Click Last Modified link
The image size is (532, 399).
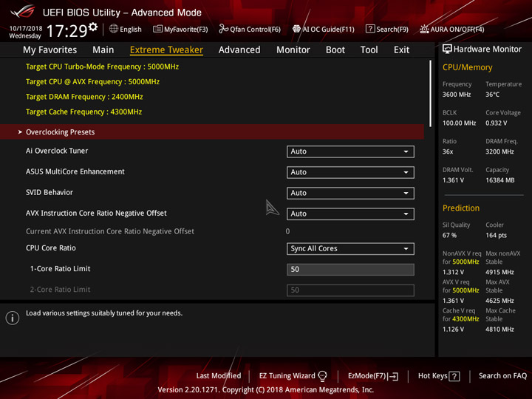[x=219, y=375]
